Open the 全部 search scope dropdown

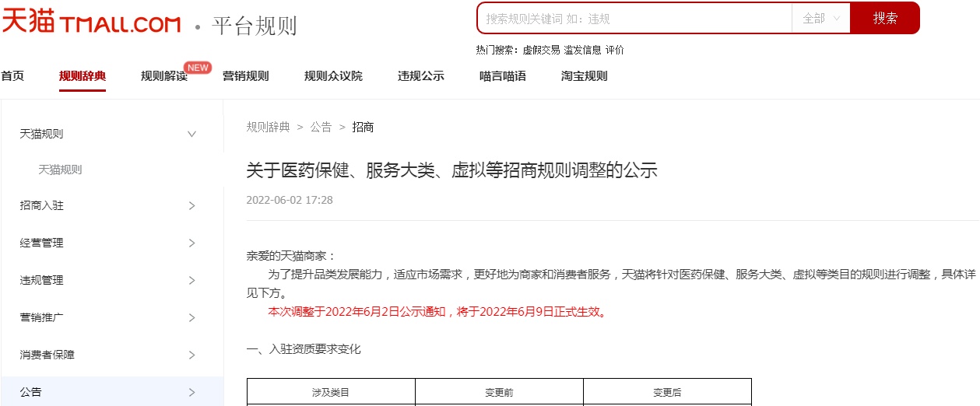[821, 18]
